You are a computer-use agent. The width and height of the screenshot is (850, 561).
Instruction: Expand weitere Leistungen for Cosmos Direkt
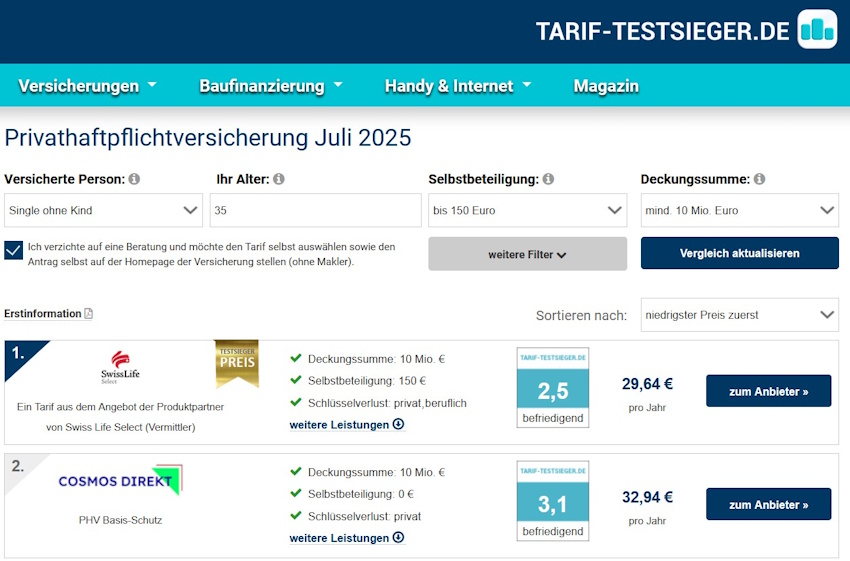346,538
